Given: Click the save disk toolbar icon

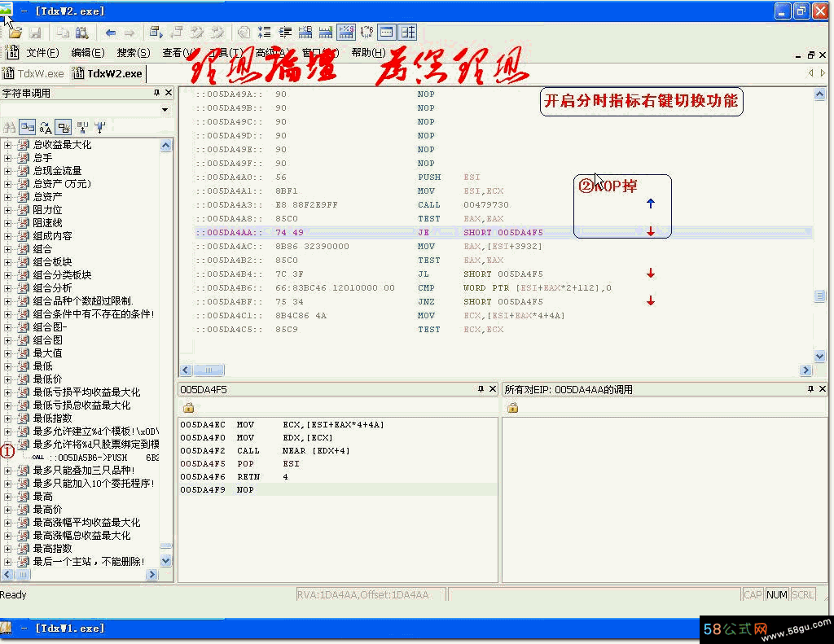Looking at the screenshot, I should click(36, 33).
